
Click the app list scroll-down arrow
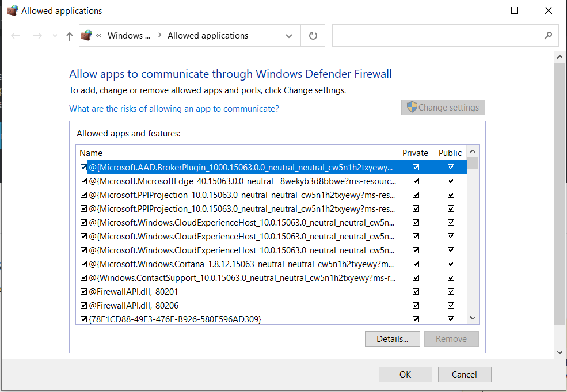[473, 318]
